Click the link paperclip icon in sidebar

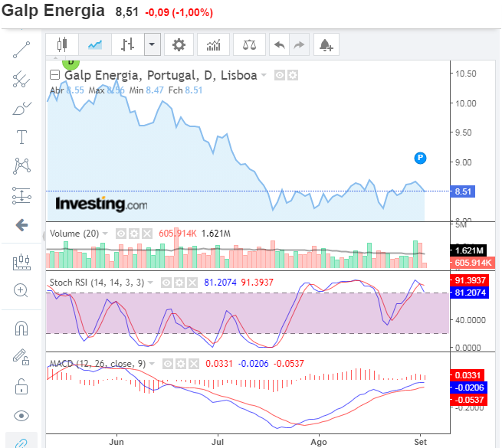21,443
